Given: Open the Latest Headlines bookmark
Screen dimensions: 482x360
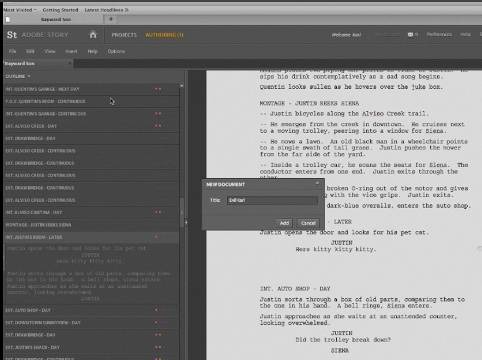Looking at the screenshot, I should click(x=106, y=10).
